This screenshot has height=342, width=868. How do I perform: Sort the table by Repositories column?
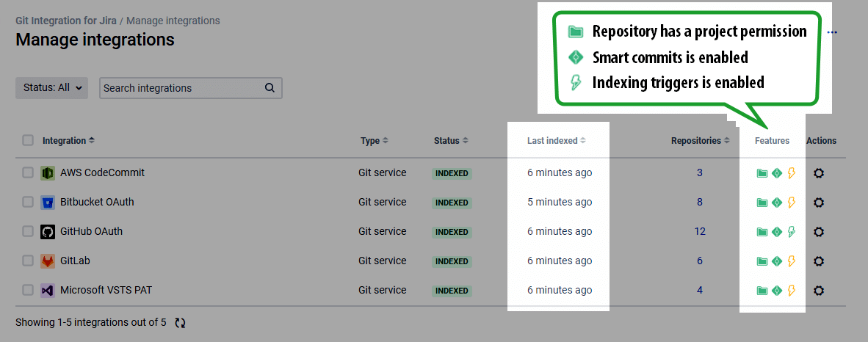point(701,141)
